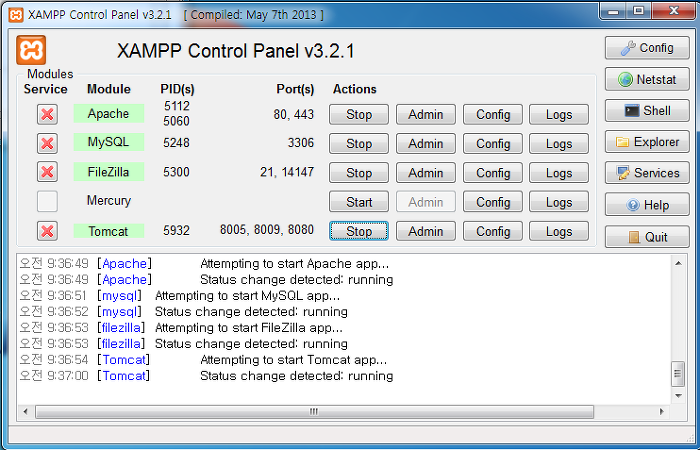Toggle Mercury service empty checkbox
Screen dimensions: 700x450
(47, 201)
